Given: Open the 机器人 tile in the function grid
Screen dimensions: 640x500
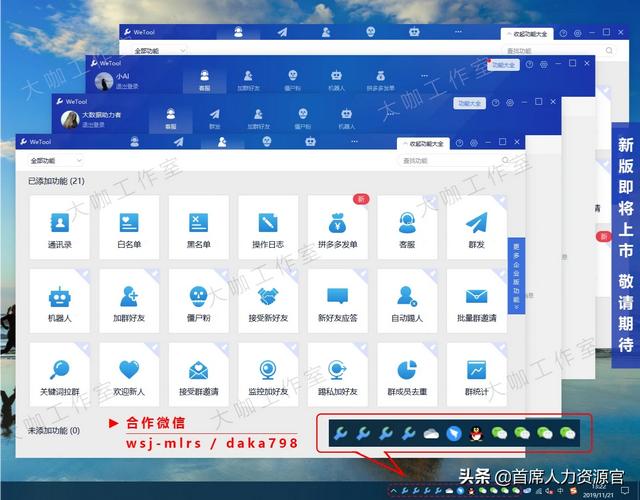Looking at the screenshot, I should point(60,301).
